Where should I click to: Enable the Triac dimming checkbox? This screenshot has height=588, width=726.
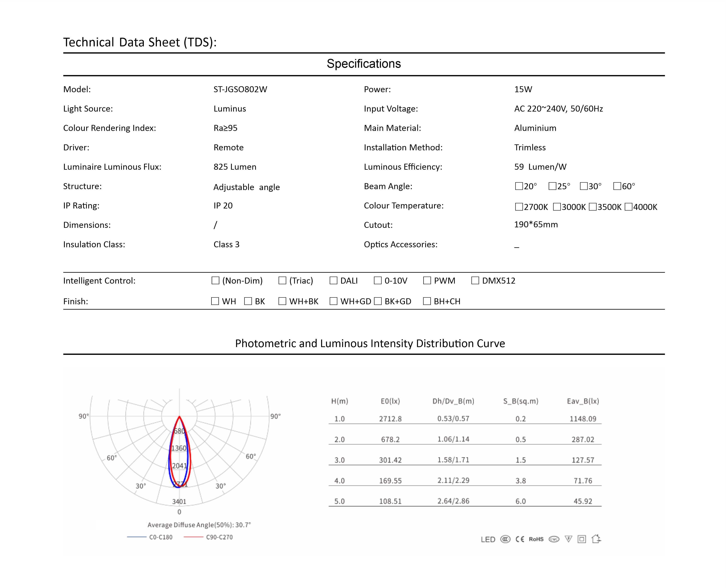[x=282, y=281]
